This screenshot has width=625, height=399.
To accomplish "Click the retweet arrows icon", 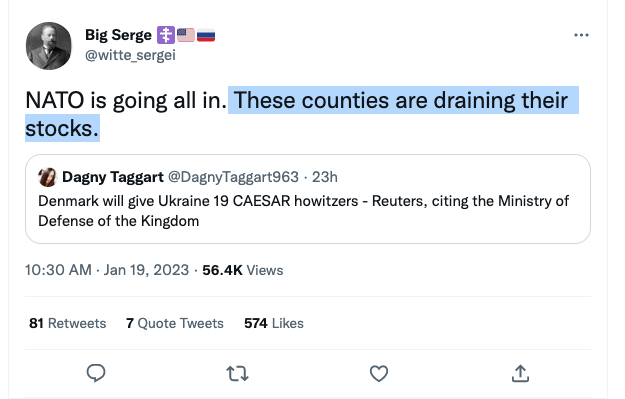I will pos(238,374).
